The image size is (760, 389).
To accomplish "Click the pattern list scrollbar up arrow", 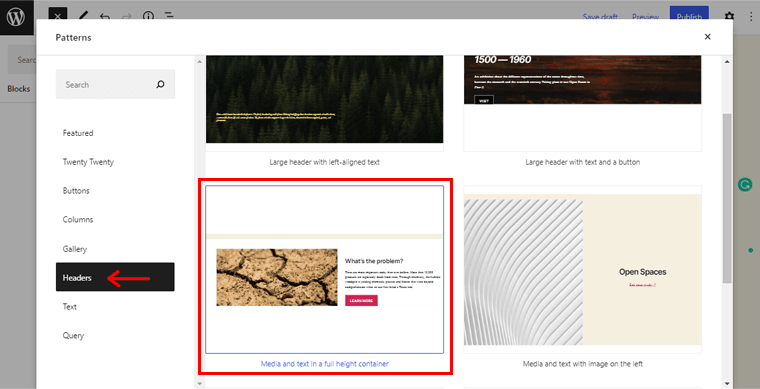I will 727,62.
